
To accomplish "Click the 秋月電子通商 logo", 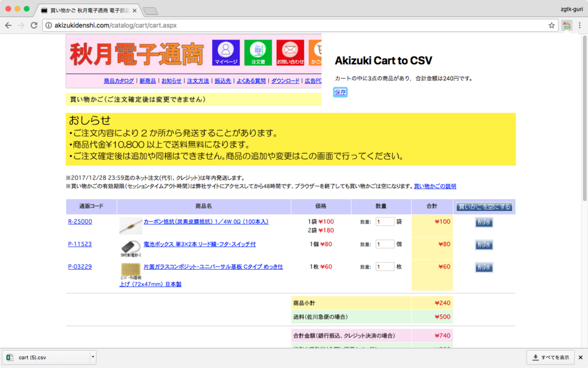I will click(137, 54).
